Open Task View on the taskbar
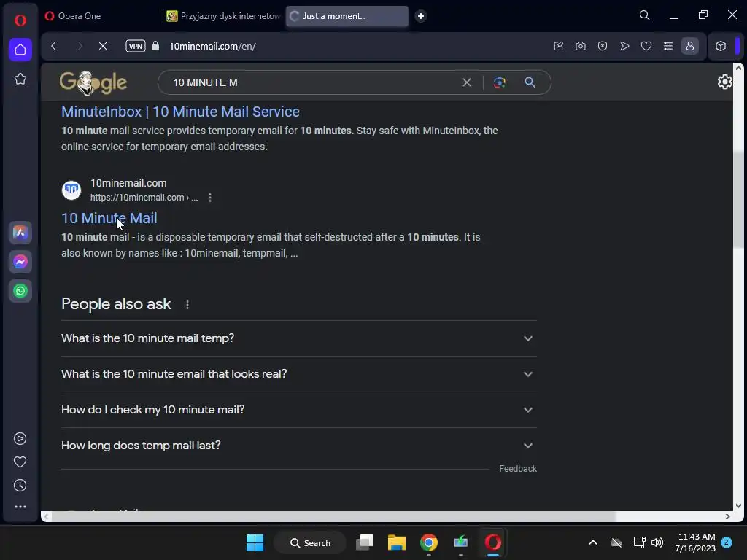The image size is (747, 560). [365, 542]
